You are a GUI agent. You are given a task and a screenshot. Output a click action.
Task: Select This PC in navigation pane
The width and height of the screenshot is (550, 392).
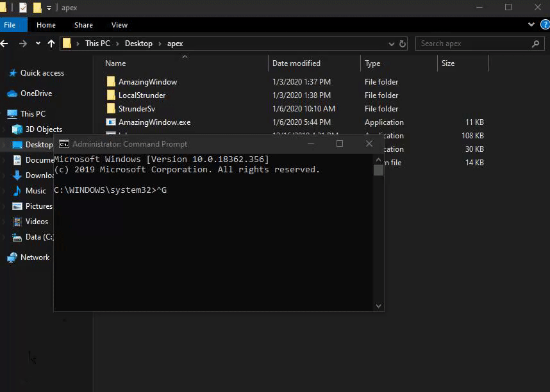(33, 113)
